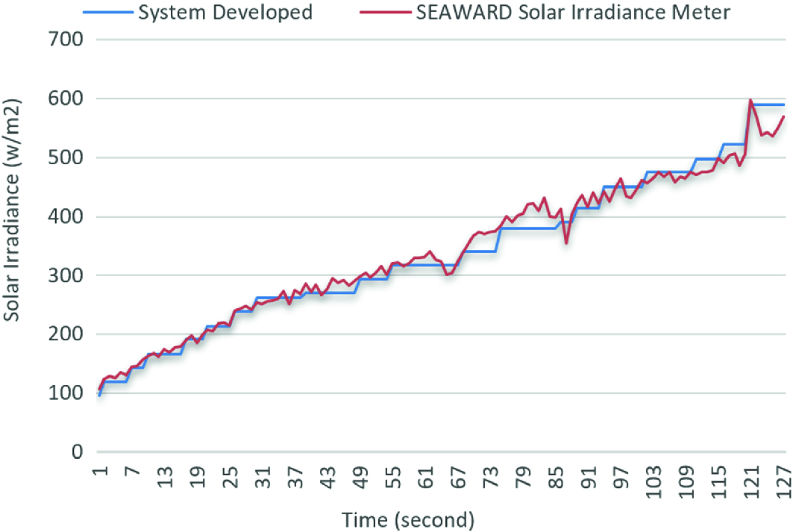Select the time-axis tick label 19

(198, 476)
